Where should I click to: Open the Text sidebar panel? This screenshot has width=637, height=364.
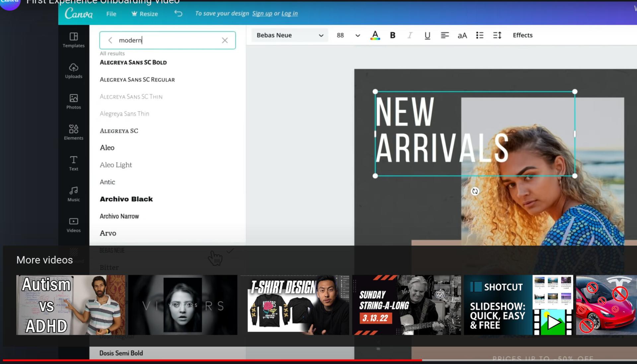click(x=74, y=163)
